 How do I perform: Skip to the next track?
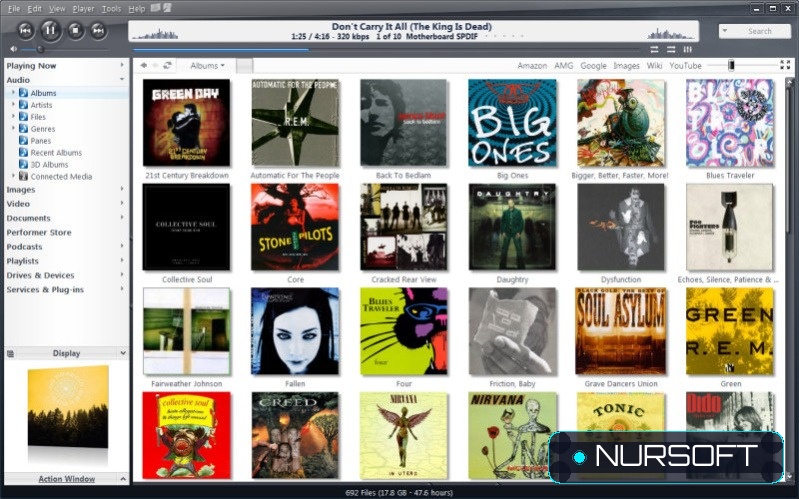click(98, 31)
